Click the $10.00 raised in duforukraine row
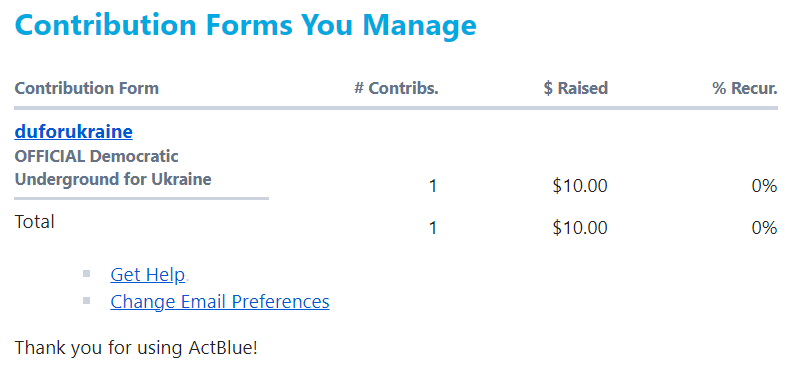 (580, 187)
